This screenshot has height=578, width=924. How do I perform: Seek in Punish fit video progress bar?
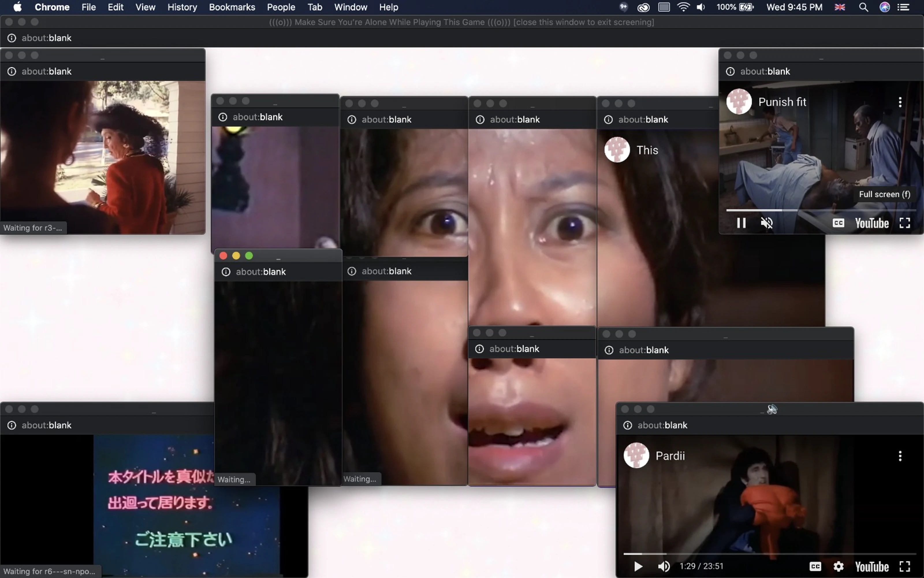(821, 210)
